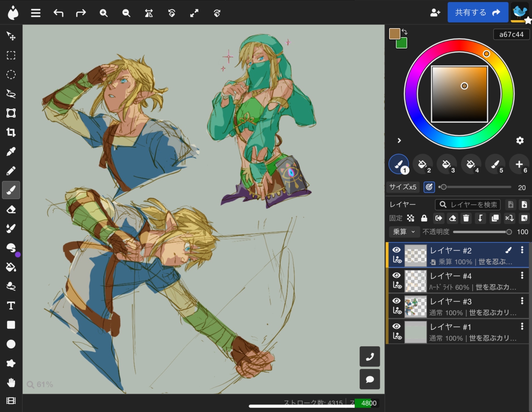The width and height of the screenshot is (532, 412).
Task: Open options menu for レイヤー #4
Action: [x=522, y=275]
